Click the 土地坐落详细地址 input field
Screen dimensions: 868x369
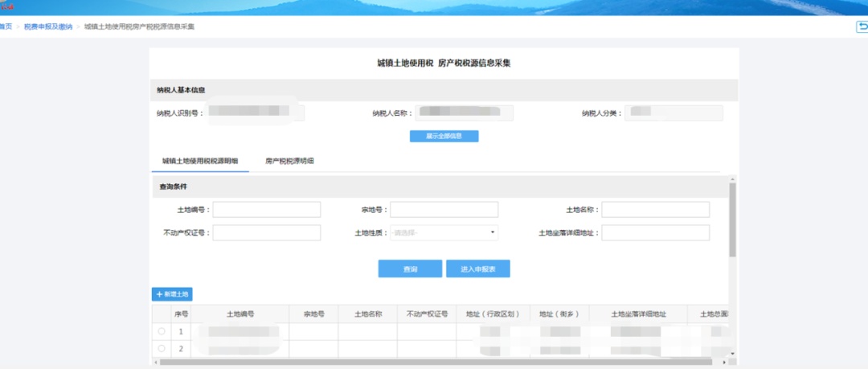[x=655, y=233]
